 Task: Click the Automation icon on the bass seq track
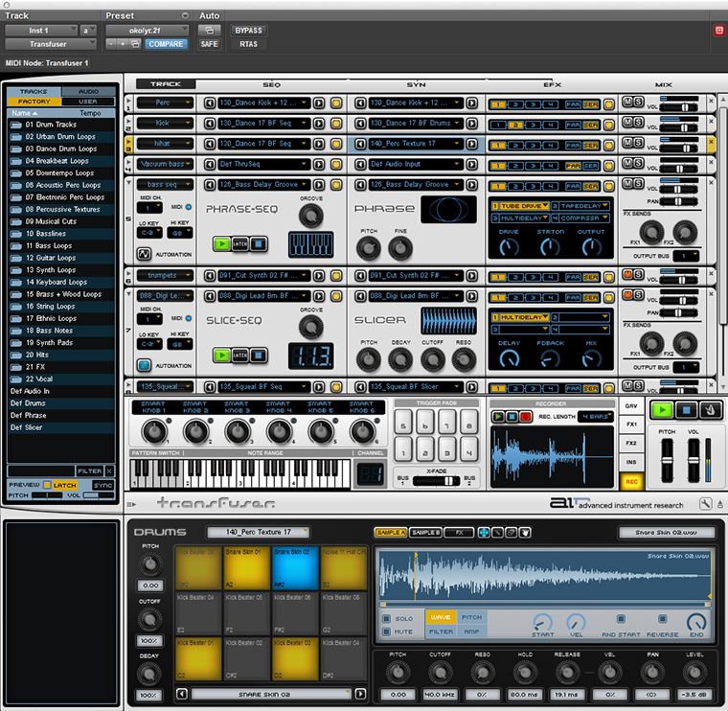click(x=144, y=255)
